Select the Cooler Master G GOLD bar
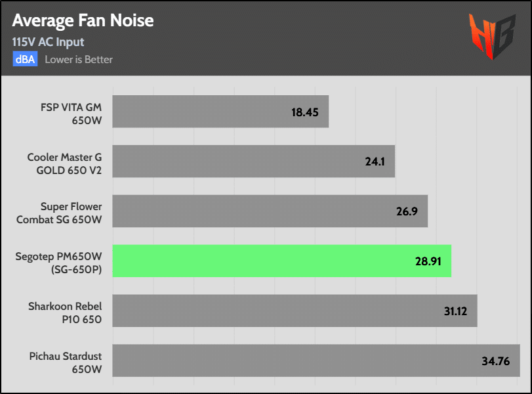 click(254, 162)
